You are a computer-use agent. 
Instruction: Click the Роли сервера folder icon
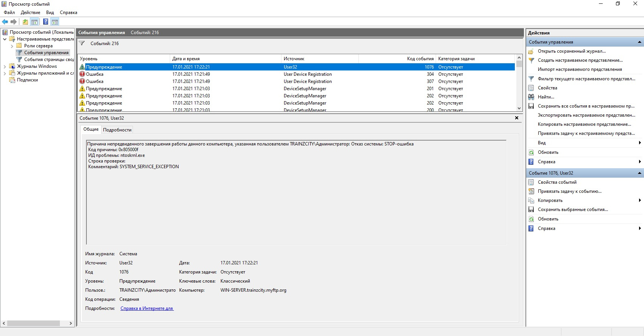pyautogui.click(x=19, y=46)
